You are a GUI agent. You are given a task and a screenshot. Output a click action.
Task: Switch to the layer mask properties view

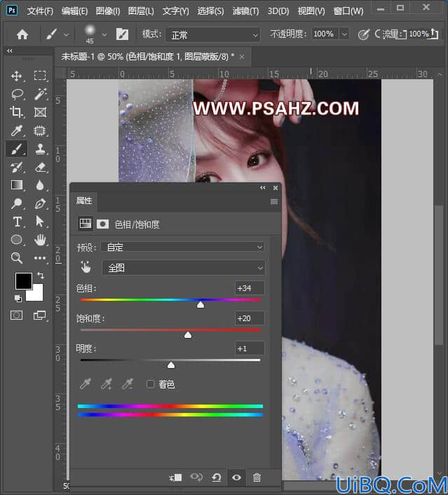pos(102,224)
